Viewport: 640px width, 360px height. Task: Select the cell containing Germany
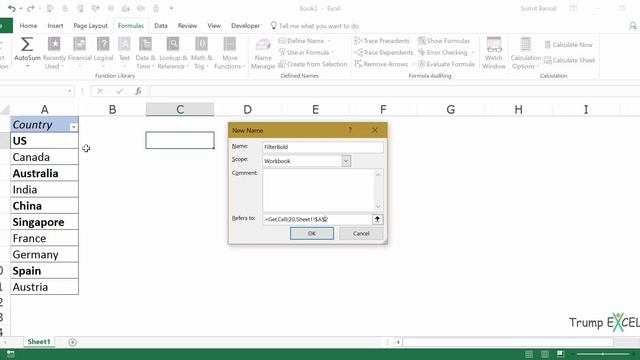[44, 254]
